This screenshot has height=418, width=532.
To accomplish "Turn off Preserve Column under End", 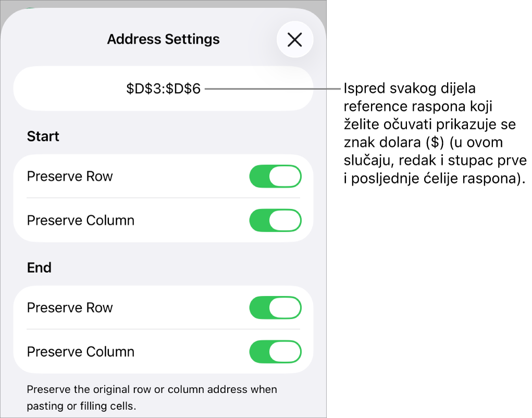I will [x=275, y=351].
